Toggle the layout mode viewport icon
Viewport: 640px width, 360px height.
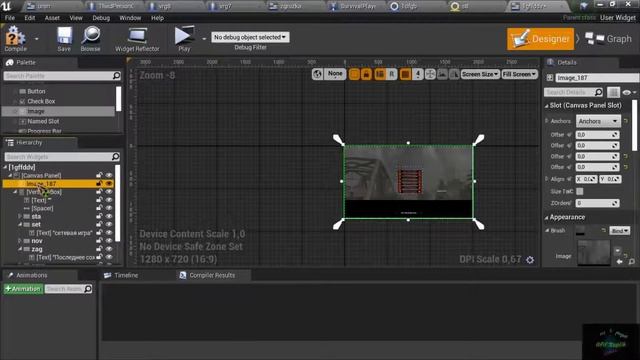tap(380, 74)
